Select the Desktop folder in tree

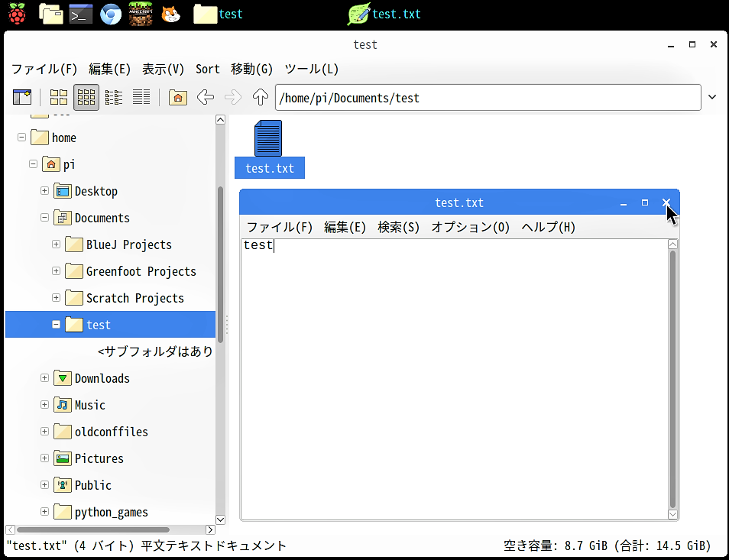(x=86, y=191)
